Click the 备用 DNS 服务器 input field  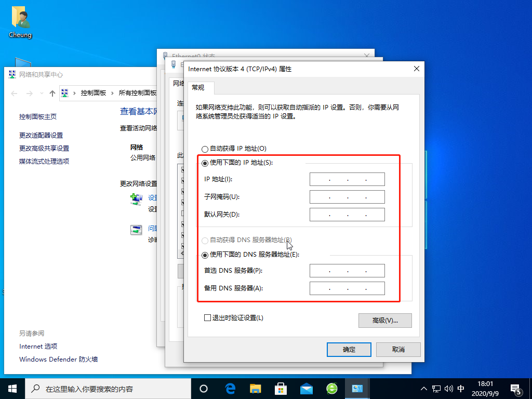point(347,288)
